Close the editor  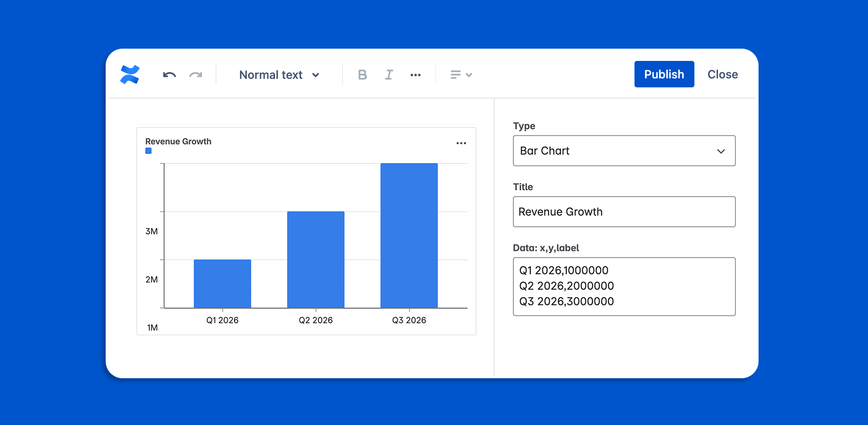(723, 74)
